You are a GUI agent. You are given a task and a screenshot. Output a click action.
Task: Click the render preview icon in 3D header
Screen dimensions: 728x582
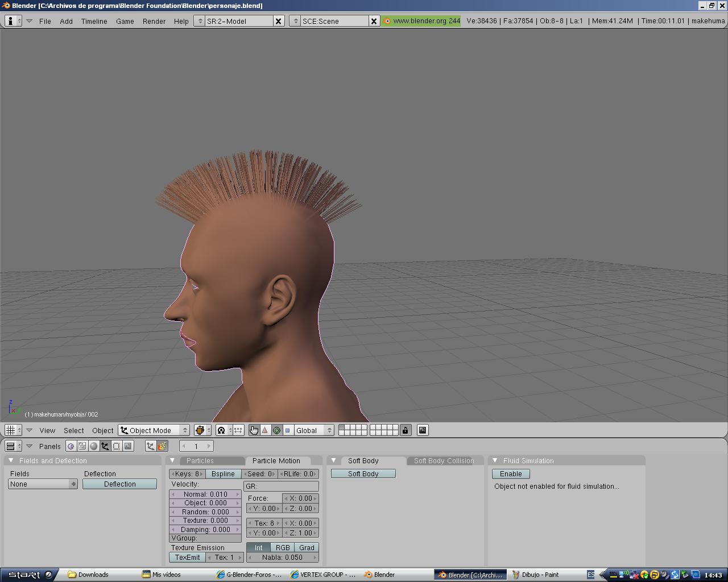point(423,430)
